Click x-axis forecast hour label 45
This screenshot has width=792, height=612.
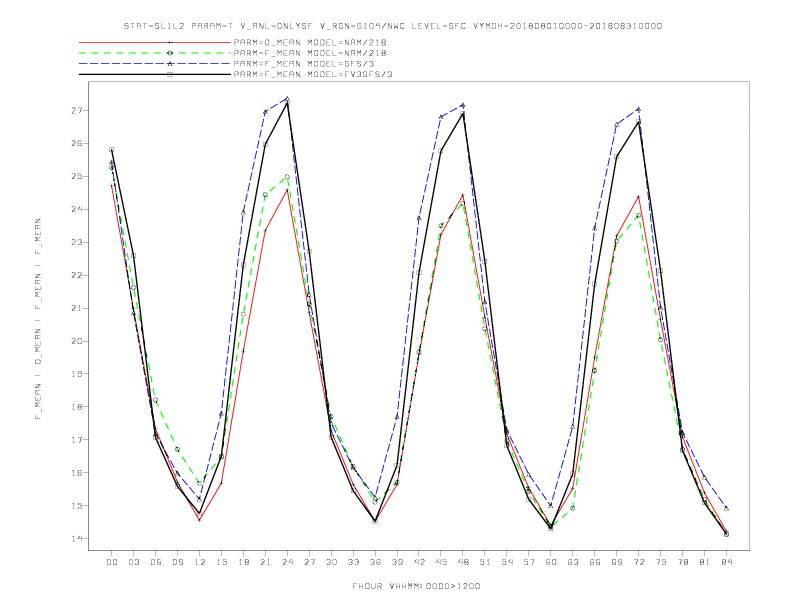click(441, 562)
